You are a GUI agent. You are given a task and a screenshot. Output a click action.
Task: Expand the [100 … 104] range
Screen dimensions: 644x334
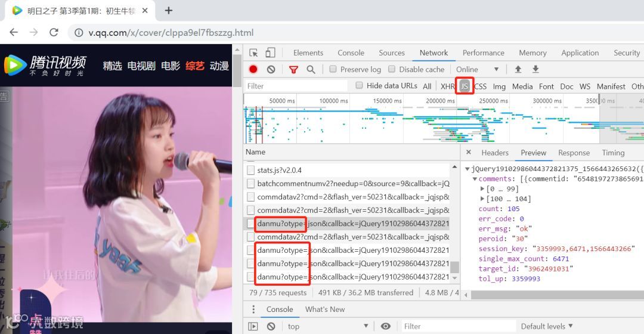coord(482,199)
